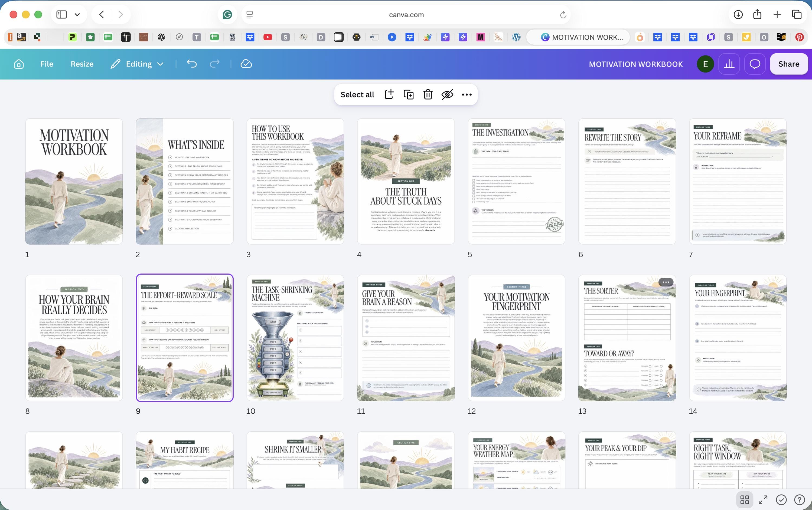The image size is (812, 510).
Task: Check cloud save status icon
Action: click(x=246, y=64)
